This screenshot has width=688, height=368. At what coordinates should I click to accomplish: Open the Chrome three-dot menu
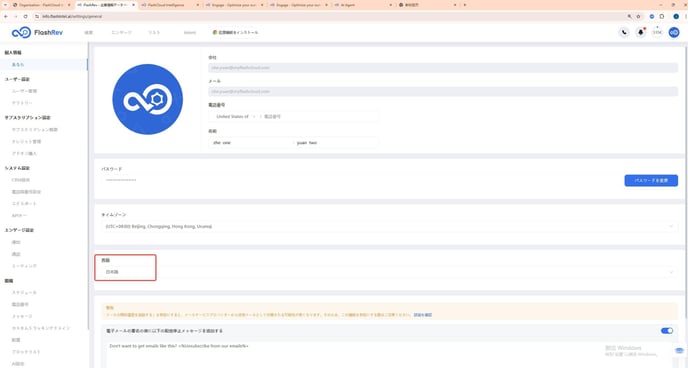tap(685, 16)
